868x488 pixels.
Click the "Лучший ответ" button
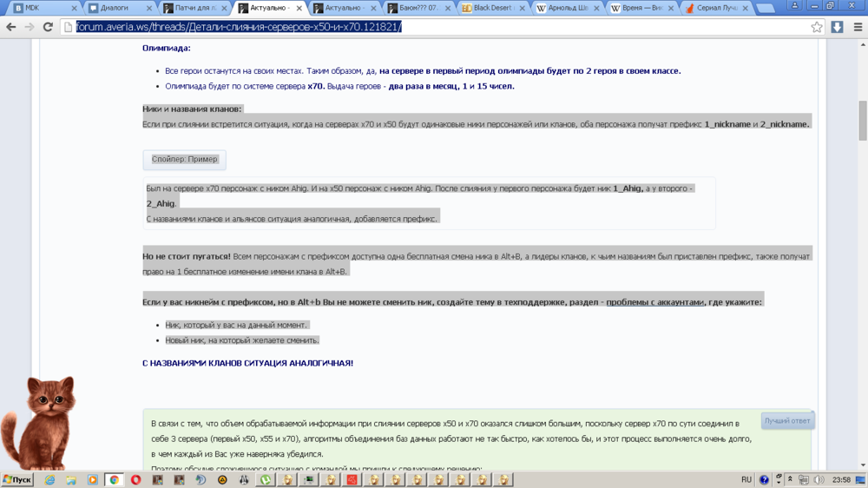(x=787, y=421)
